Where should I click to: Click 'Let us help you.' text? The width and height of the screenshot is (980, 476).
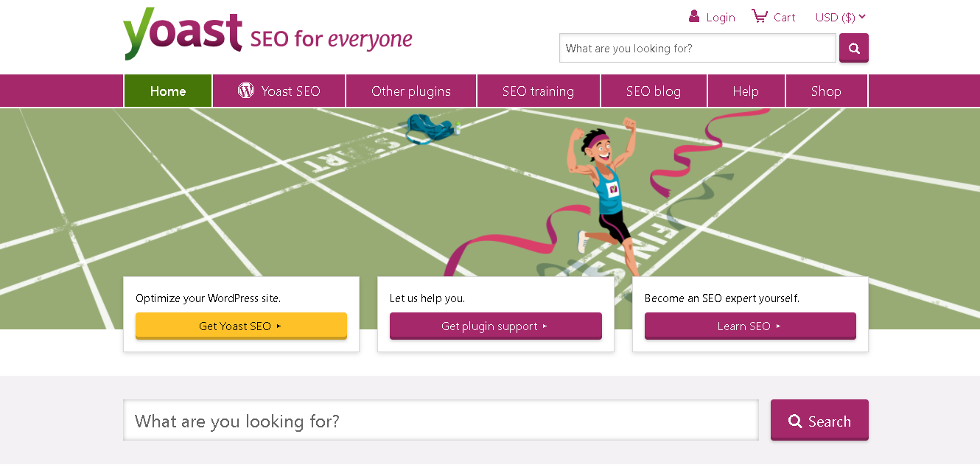click(x=427, y=298)
